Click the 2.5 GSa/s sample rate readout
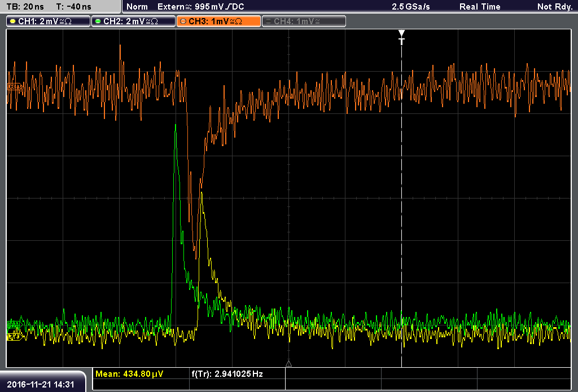578x392 pixels. 411,7
